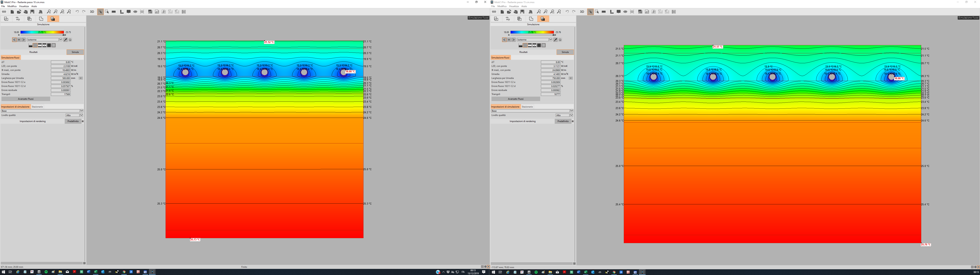Open the eyedropper next to the Isoterme dropdown
The height and width of the screenshot is (275, 980).
(65, 40)
